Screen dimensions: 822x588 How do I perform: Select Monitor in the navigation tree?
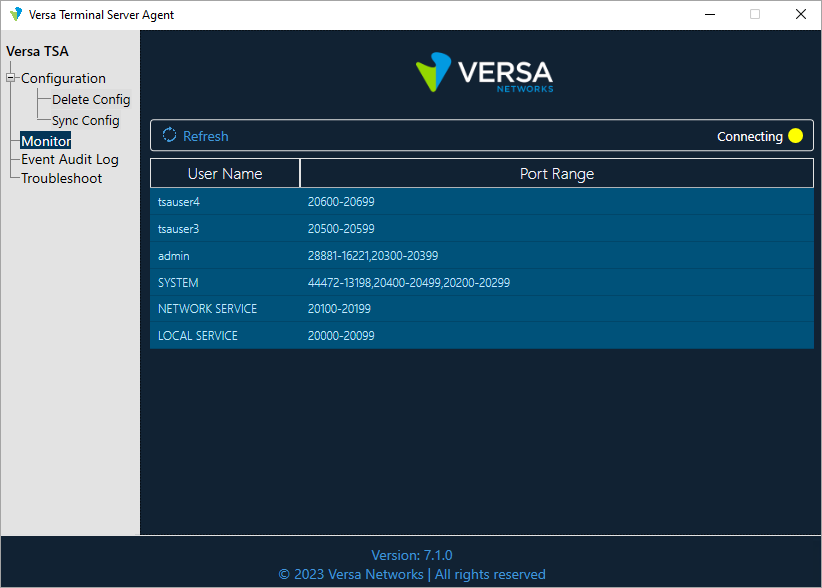[46, 141]
